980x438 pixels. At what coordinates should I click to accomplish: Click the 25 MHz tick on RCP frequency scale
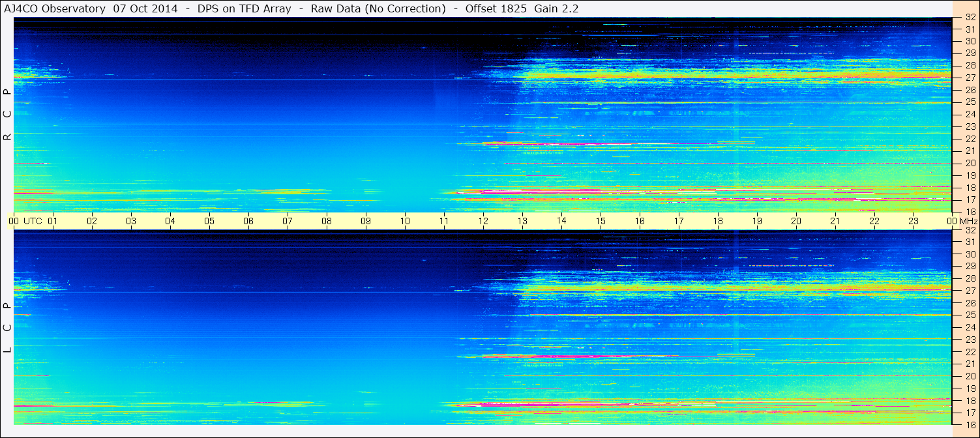[x=970, y=102]
